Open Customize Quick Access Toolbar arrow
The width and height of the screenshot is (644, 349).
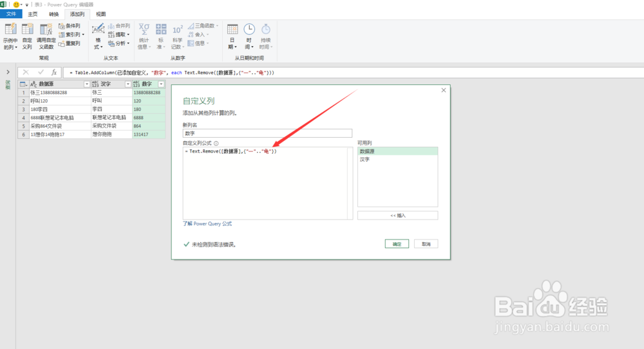tap(27, 5)
